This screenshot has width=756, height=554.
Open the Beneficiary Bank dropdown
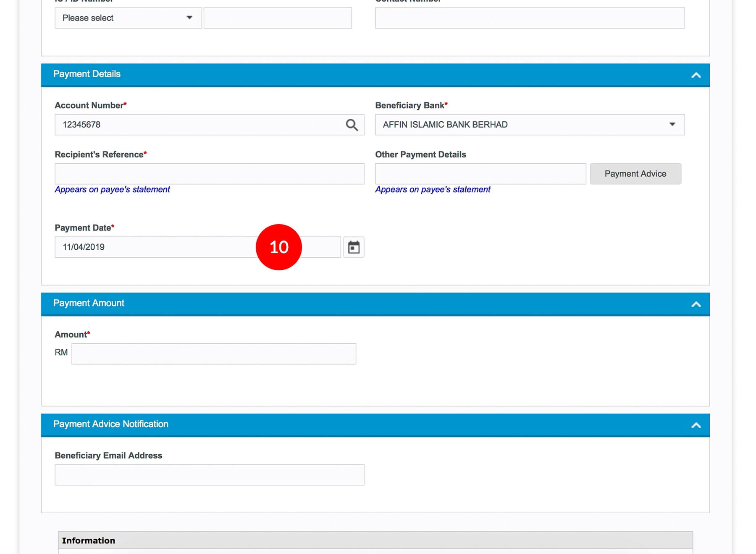[x=529, y=125]
